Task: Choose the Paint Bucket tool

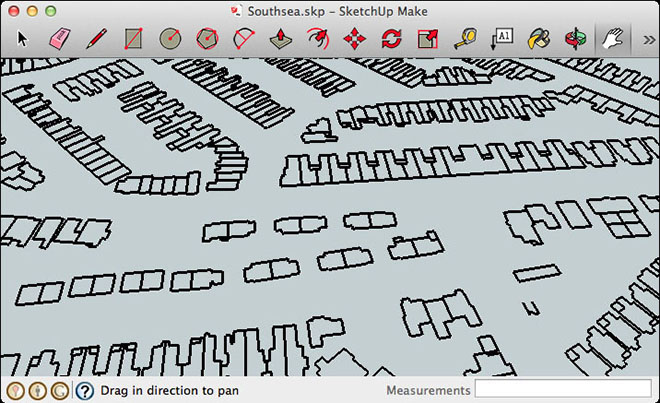Action: pos(539,39)
